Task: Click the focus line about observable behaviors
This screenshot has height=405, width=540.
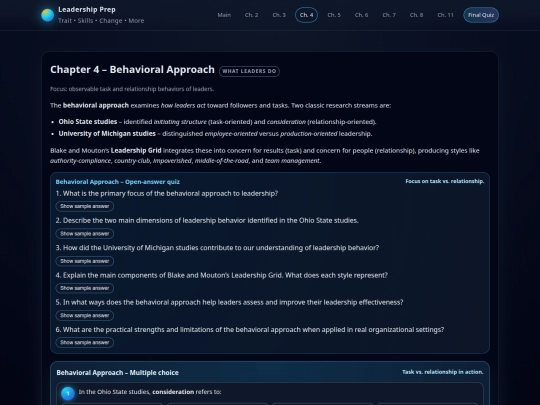Action: [x=132, y=89]
